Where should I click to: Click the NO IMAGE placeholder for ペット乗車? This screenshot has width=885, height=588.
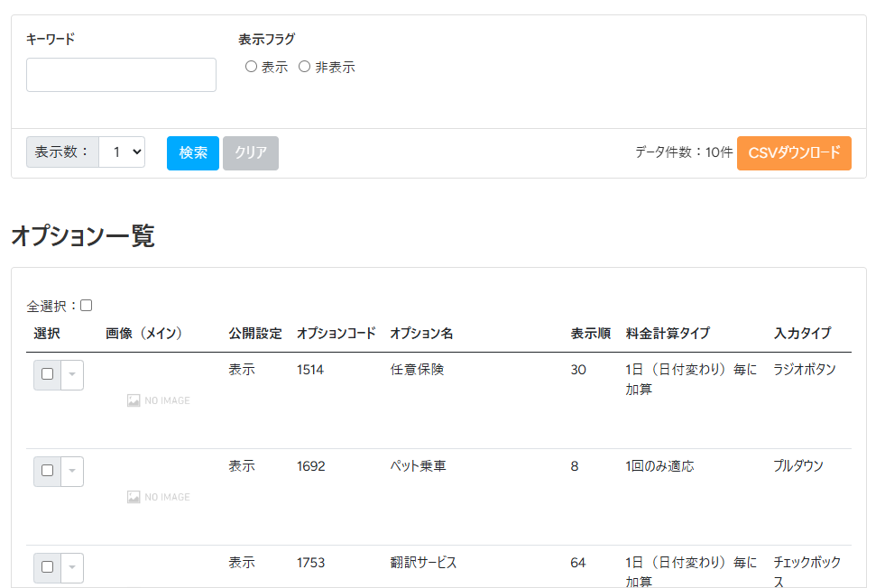click(x=159, y=497)
